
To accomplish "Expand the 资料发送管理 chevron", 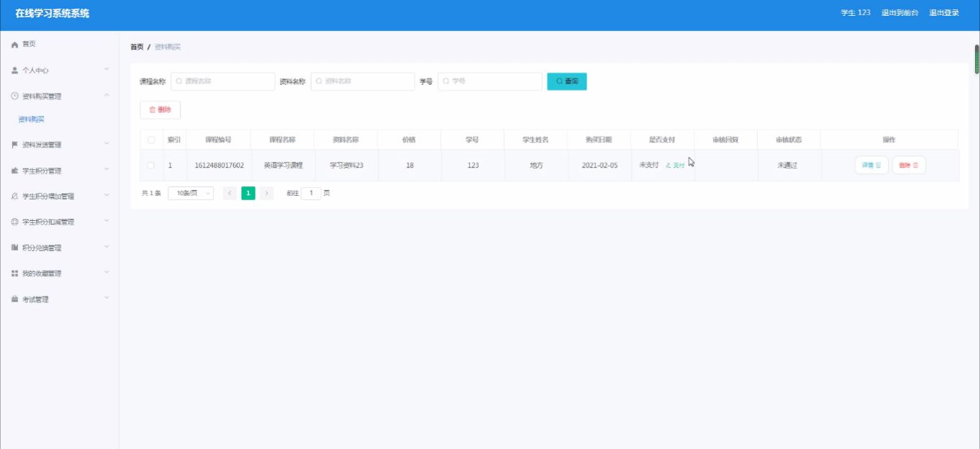I will (106, 144).
